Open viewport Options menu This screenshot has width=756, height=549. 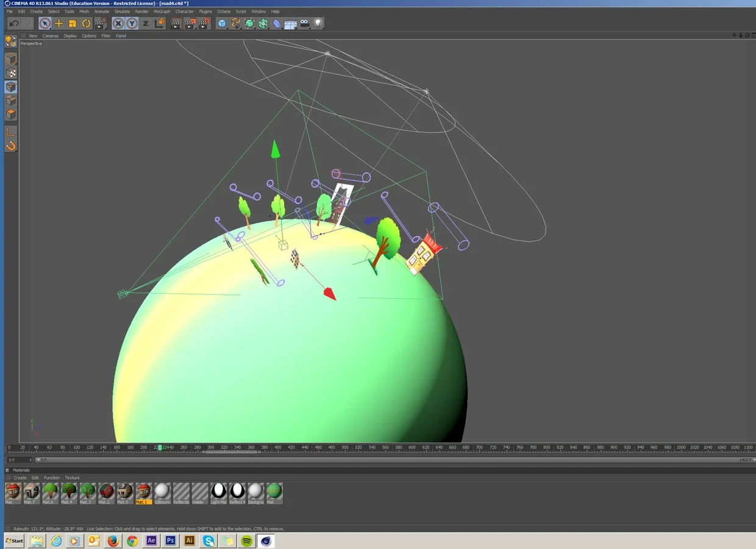89,36
